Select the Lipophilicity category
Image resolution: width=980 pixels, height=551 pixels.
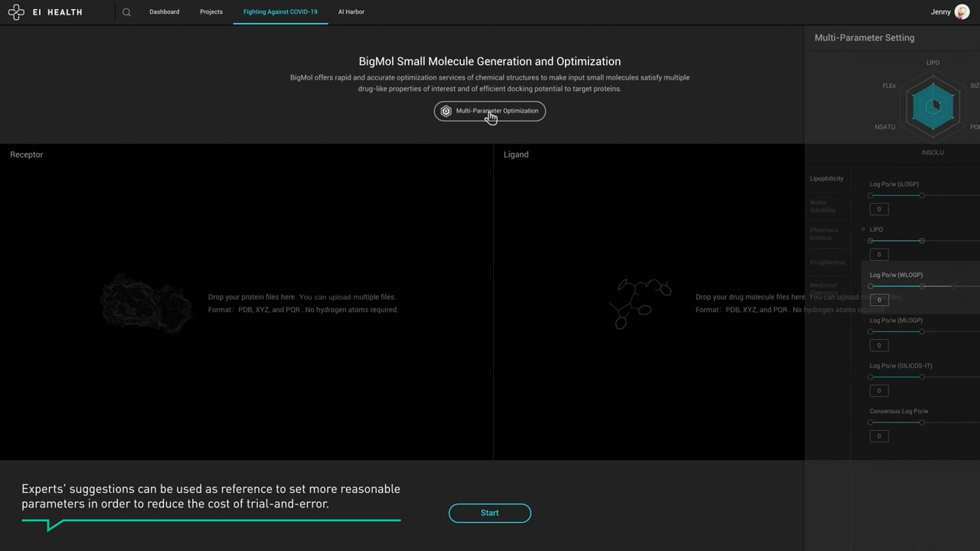click(x=826, y=178)
